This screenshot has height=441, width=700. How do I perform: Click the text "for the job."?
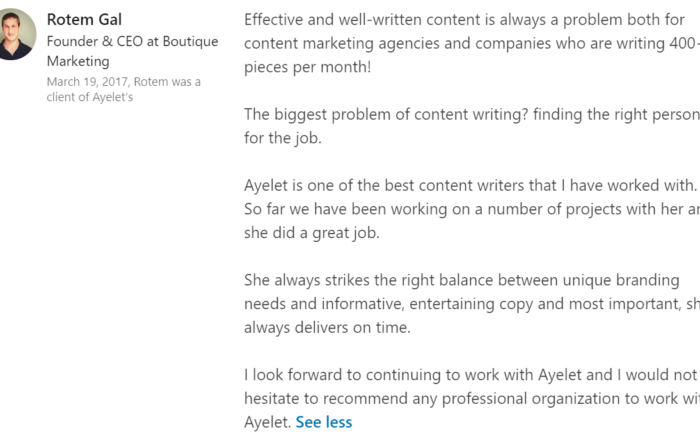coord(283,138)
